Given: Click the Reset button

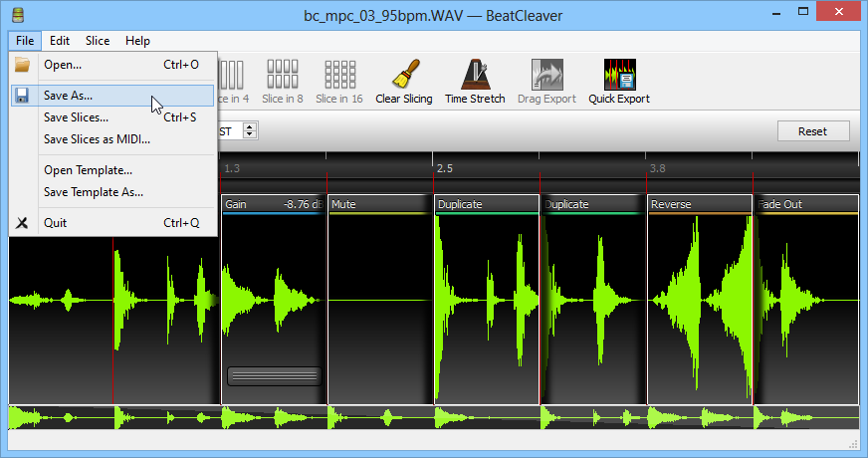Looking at the screenshot, I should point(813,131).
